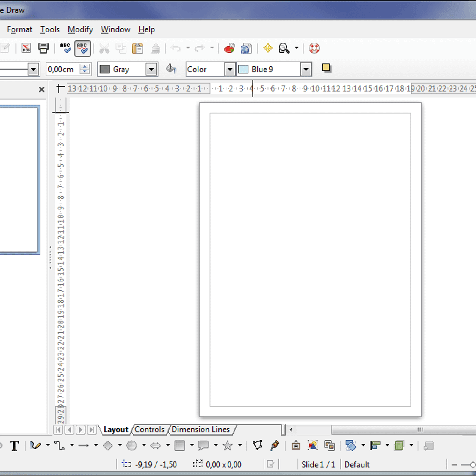Select the Flowcharts tool

pyautogui.click(x=180, y=446)
